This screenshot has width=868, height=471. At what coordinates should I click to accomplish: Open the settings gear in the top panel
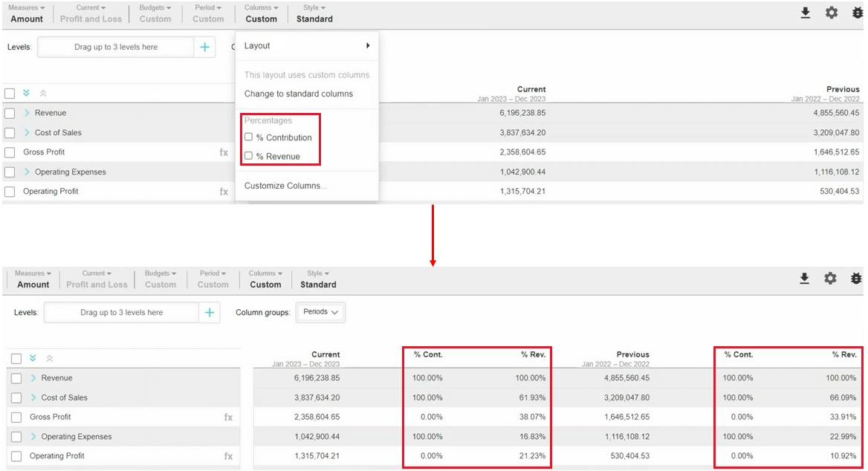(832, 13)
